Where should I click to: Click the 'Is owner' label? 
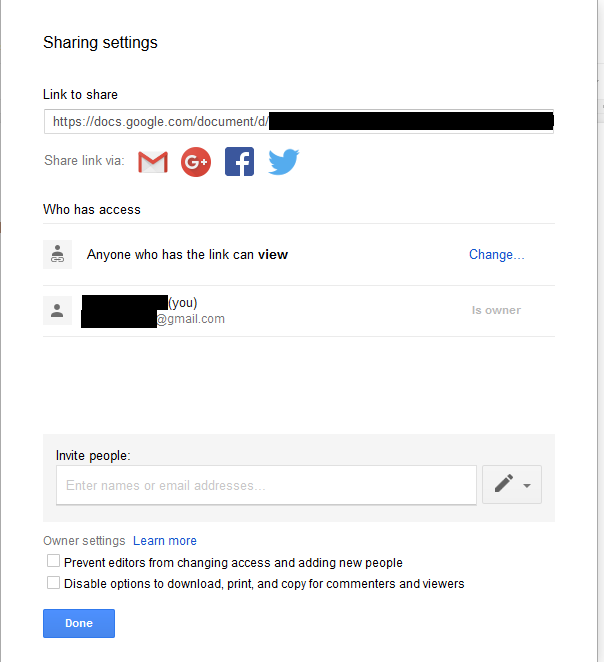click(x=496, y=310)
